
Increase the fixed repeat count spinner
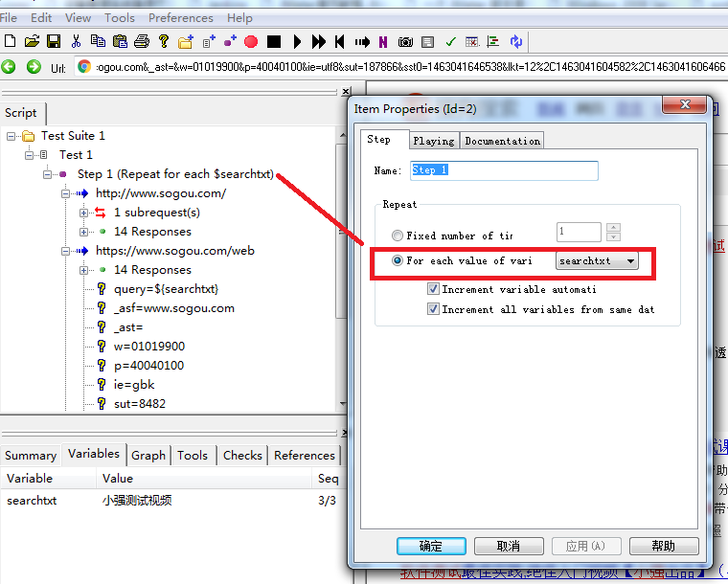click(613, 227)
